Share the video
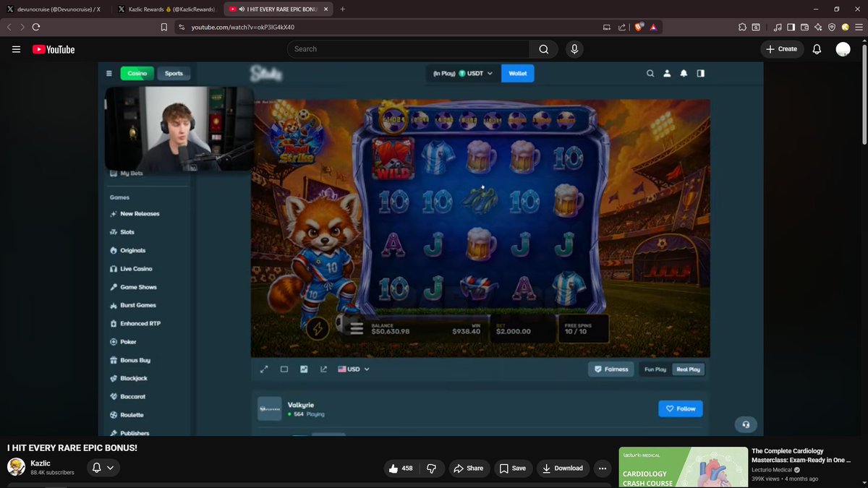 (x=469, y=468)
